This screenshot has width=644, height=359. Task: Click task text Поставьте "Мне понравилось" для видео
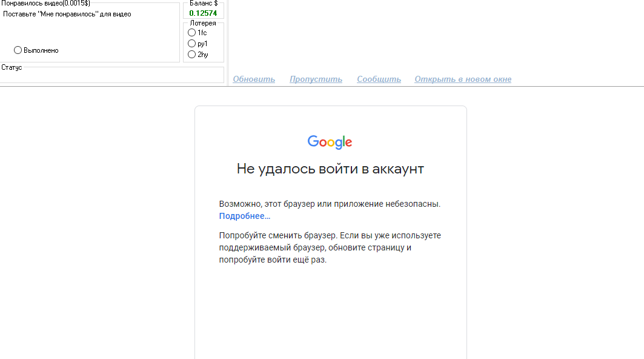tap(67, 14)
